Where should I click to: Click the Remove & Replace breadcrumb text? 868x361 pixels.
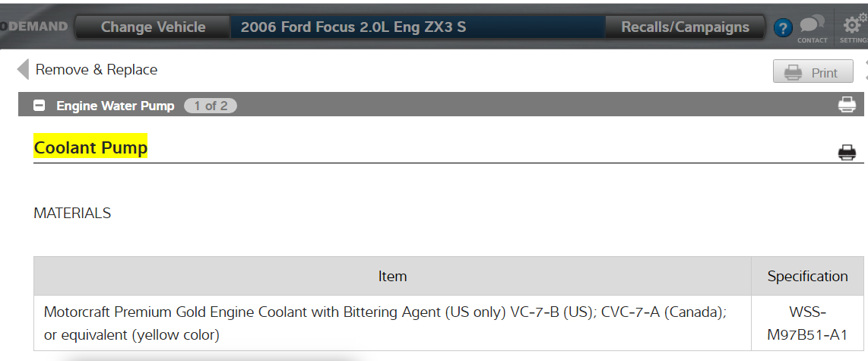[x=97, y=70]
